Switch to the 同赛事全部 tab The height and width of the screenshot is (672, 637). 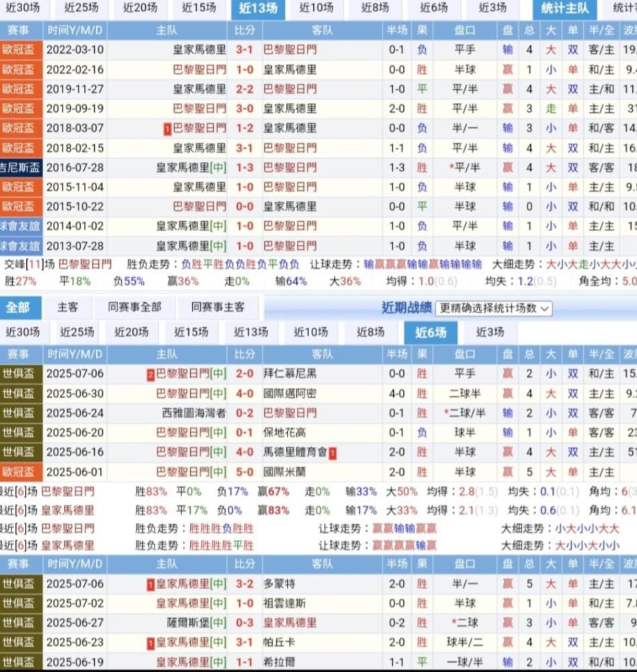[134, 307]
